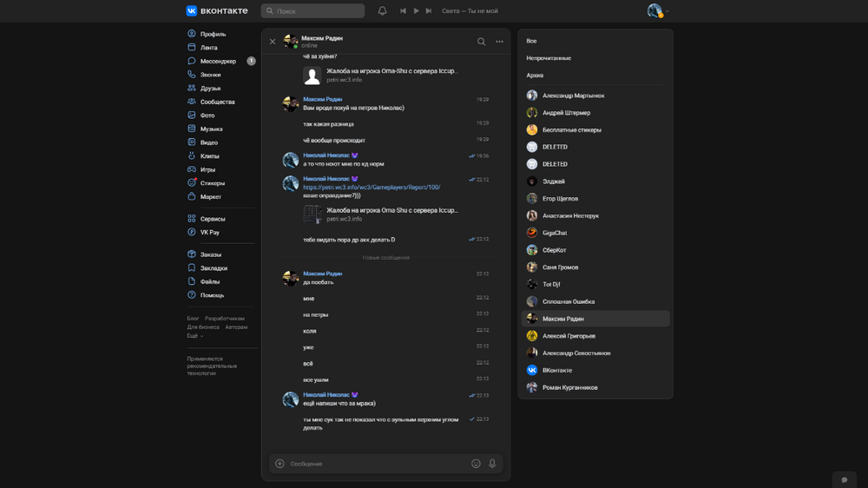The width and height of the screenshot is (868, 488).
Task: Open the petri.wc3.info report link
Action: (372, 188)
